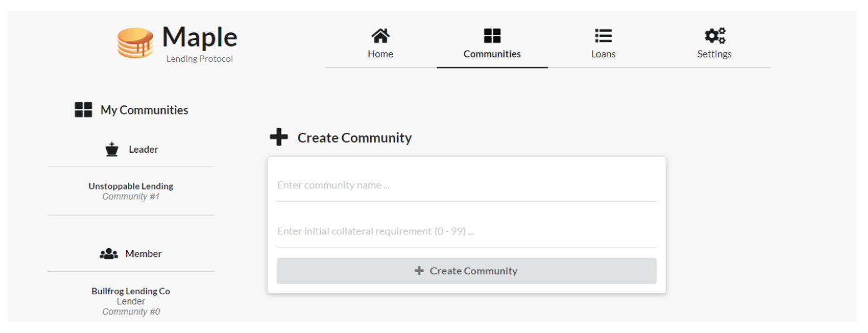Click the Leader section label
Viewport: 868px width, 333px height.
pos(144,149)
